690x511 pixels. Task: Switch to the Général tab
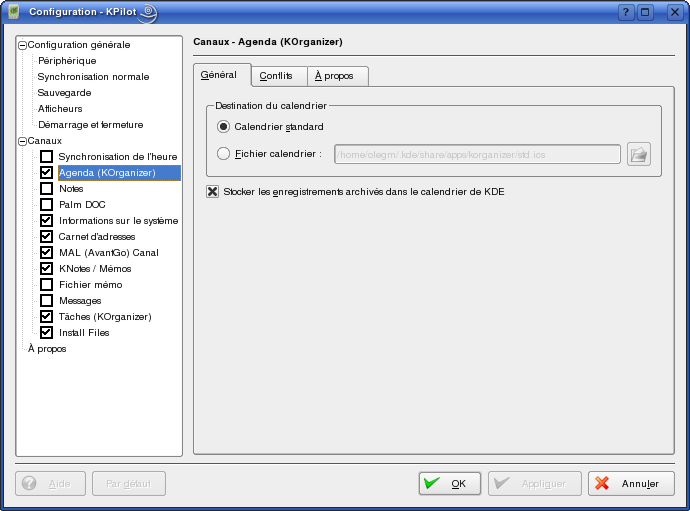[x=222, y=75]
